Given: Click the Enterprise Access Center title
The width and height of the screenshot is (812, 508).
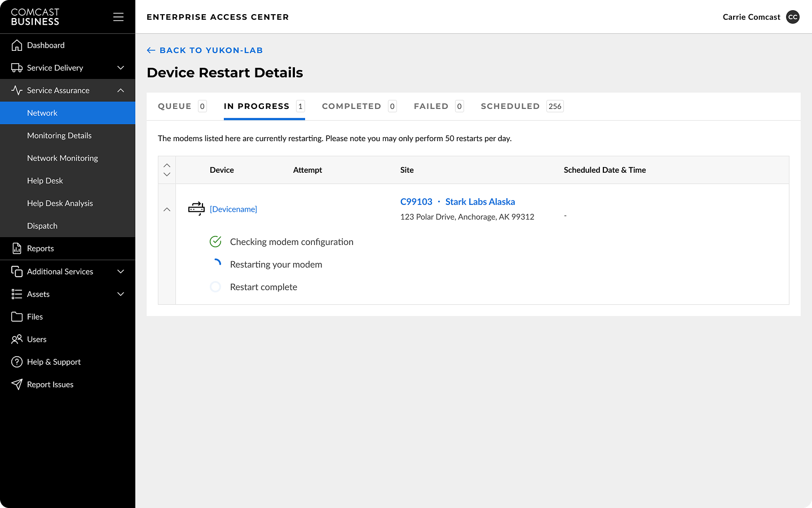Looking at the screenshot, I should tap(218, 17).
